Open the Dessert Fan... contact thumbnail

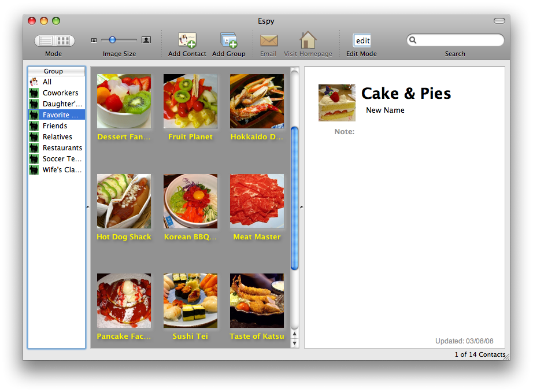124,101
